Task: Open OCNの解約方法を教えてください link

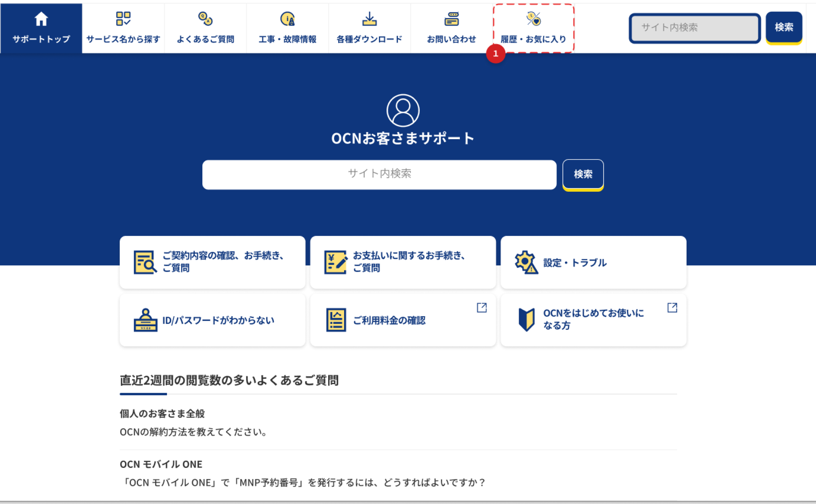Action: tap(194, 432)
